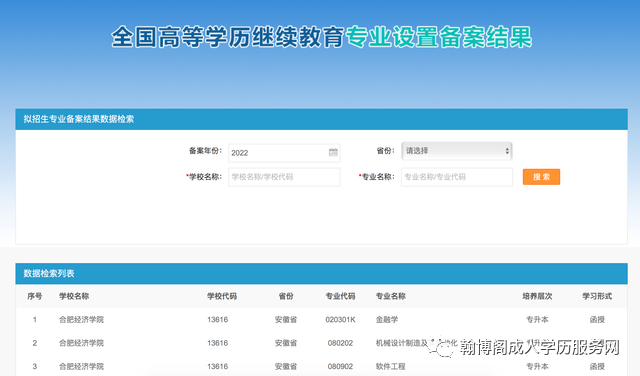640x376 pixels.
Task: Click the 培养层次 column header
Action: (537, 296)
